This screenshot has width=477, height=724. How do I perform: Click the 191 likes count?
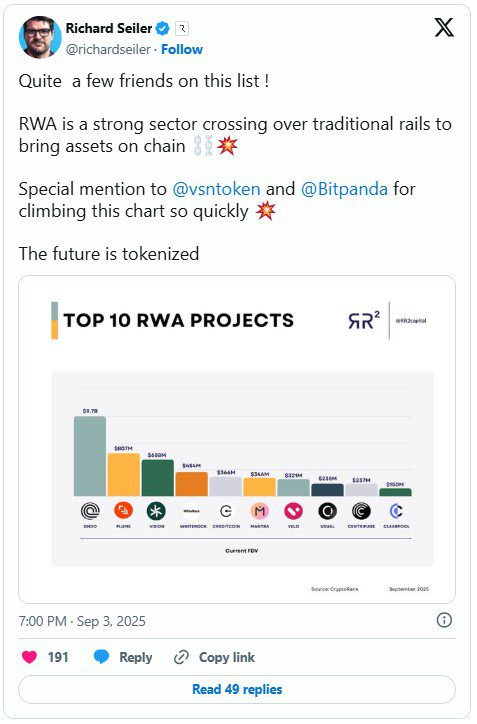[58, 657]
